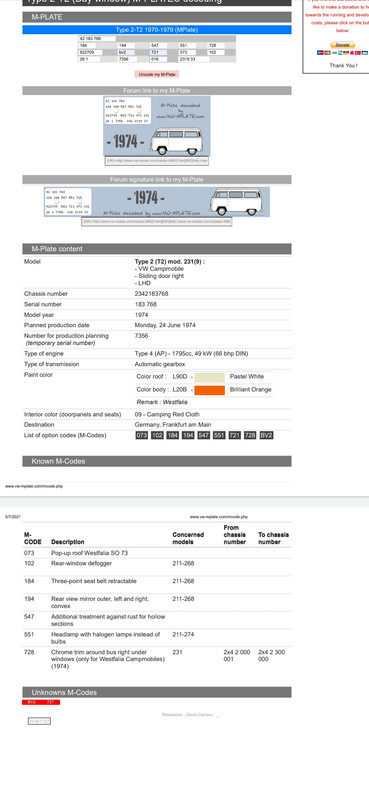Click the Concerned models column header

[188, 538]
